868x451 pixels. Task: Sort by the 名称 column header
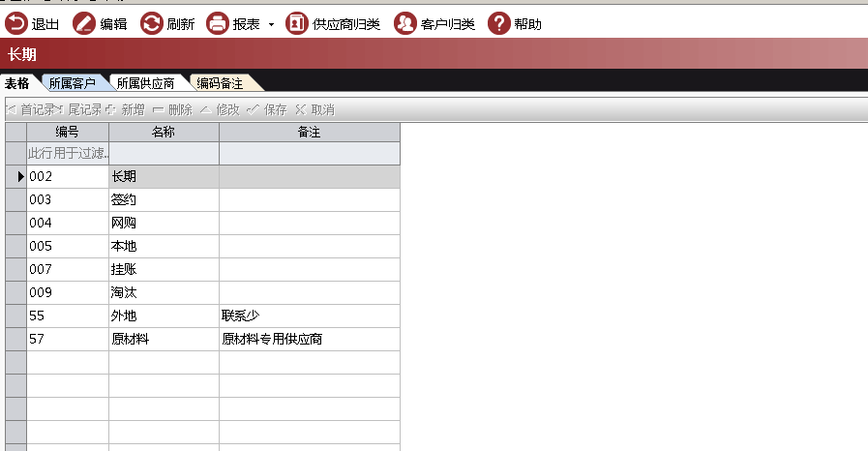[164, 132]
